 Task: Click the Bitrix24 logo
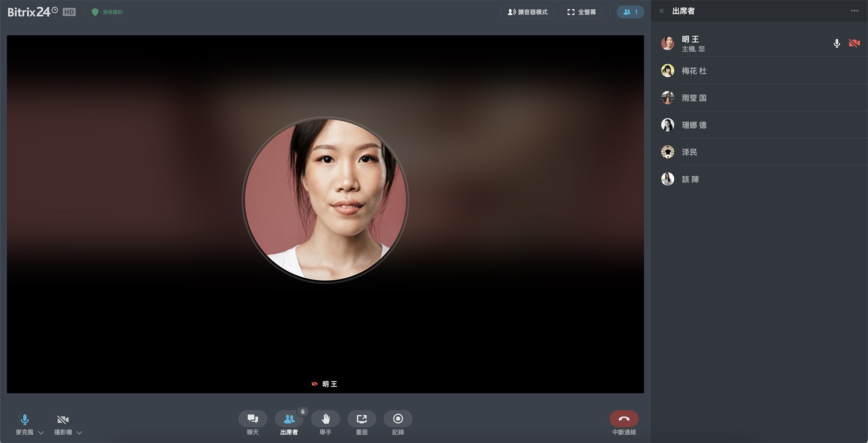pos(33,12)
